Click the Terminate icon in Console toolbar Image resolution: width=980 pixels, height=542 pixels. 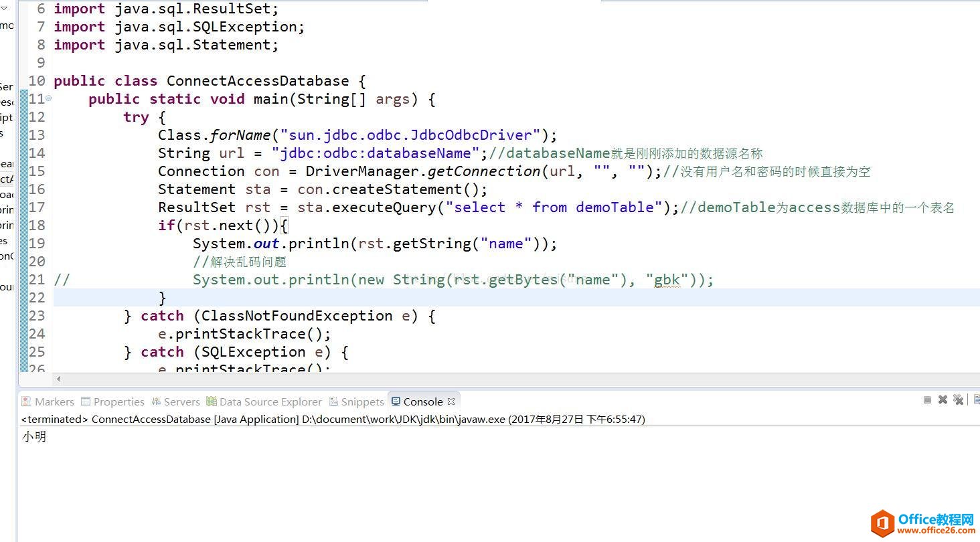(x=927, y=399)
